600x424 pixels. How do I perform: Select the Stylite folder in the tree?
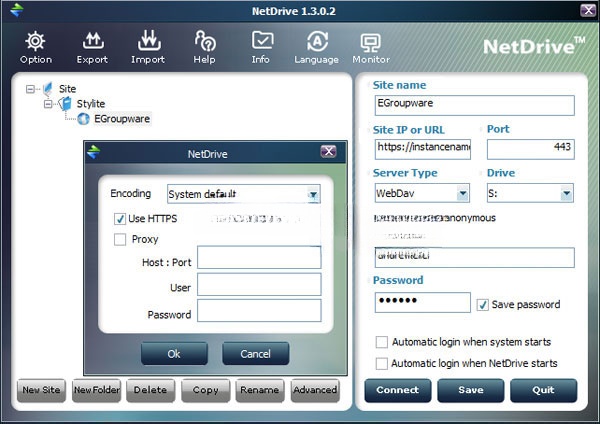point(91,104)
